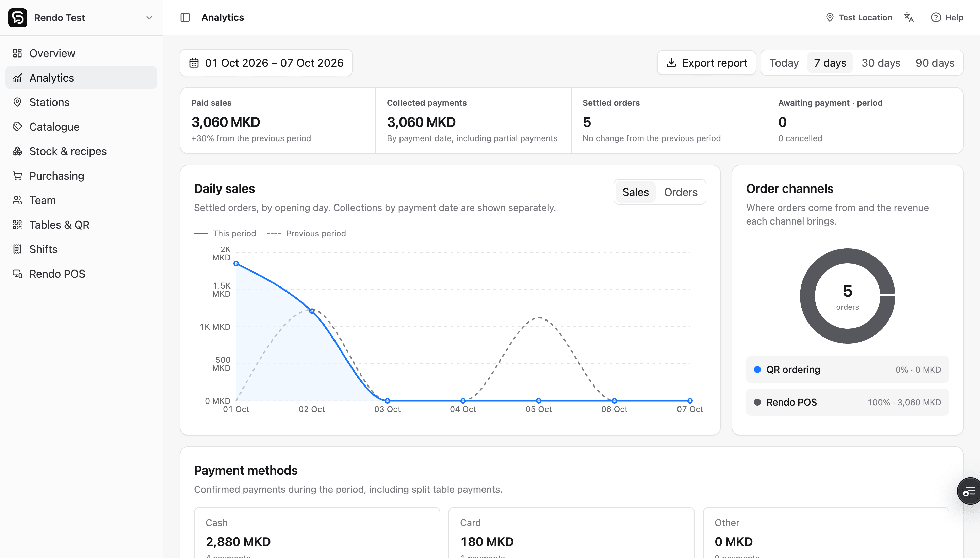
Task: Click the Rendo logo icon
Action: coord(18,18)
